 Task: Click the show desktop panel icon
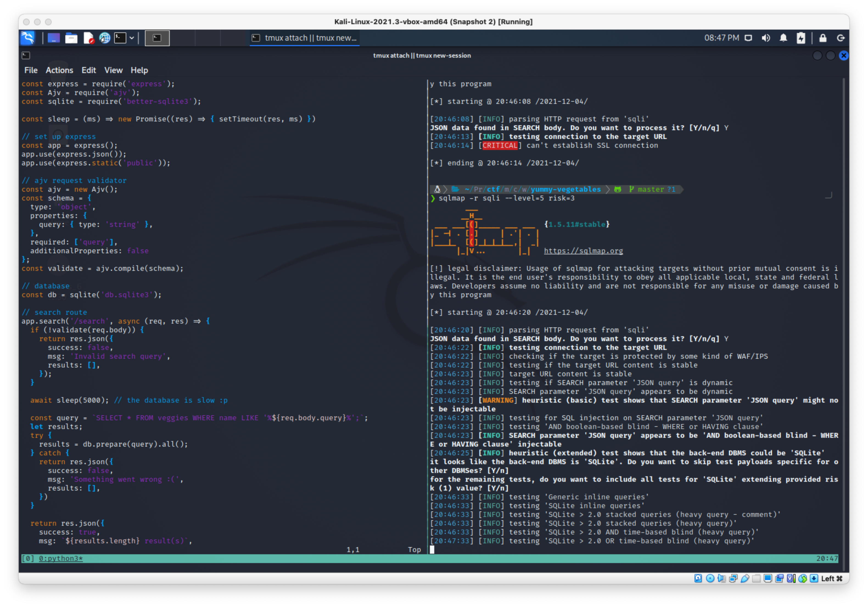[53, 38]
